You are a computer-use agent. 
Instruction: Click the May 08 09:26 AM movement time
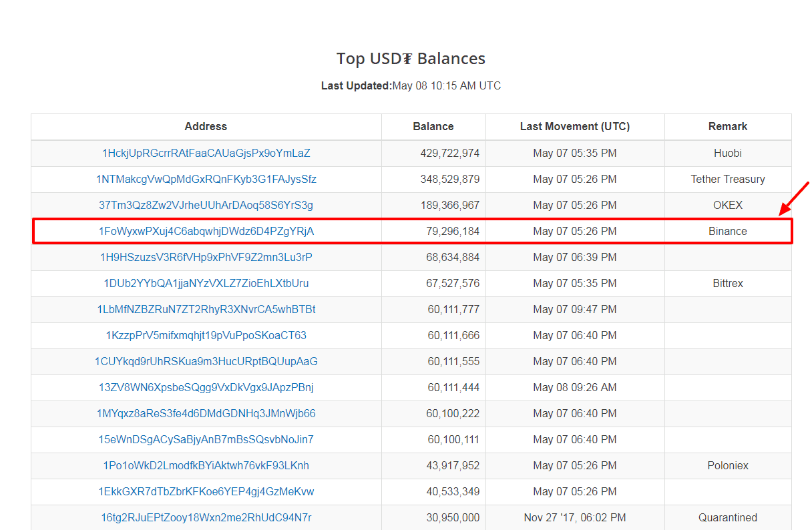[575, 388]
